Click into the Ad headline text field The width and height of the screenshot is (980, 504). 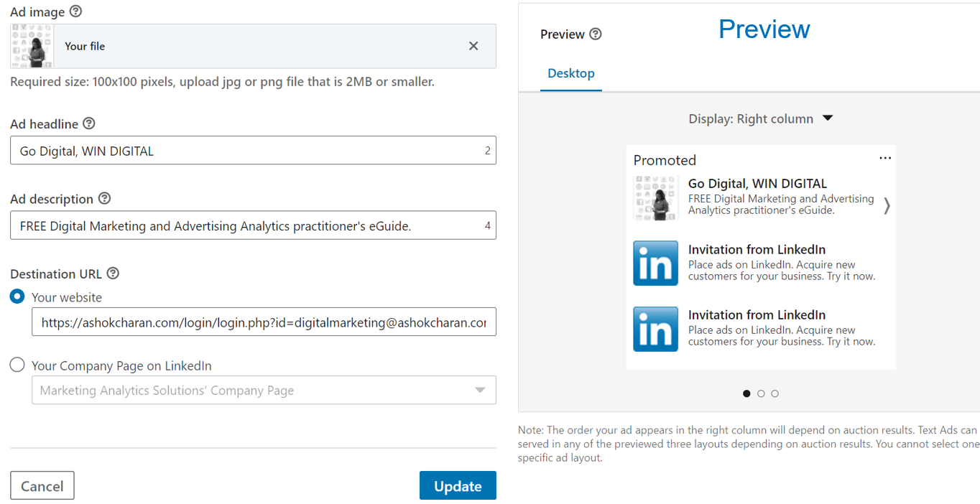[x=244, y=151]
